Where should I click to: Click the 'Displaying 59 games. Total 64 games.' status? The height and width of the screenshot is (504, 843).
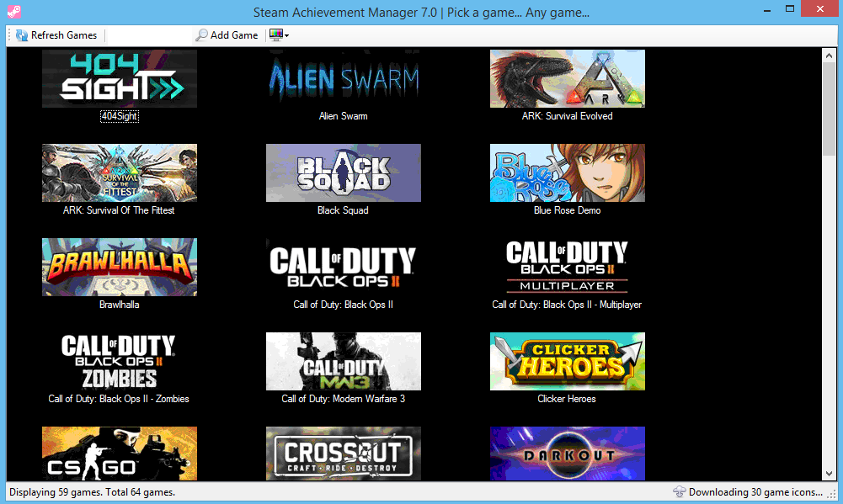click(x=92, y=492)
